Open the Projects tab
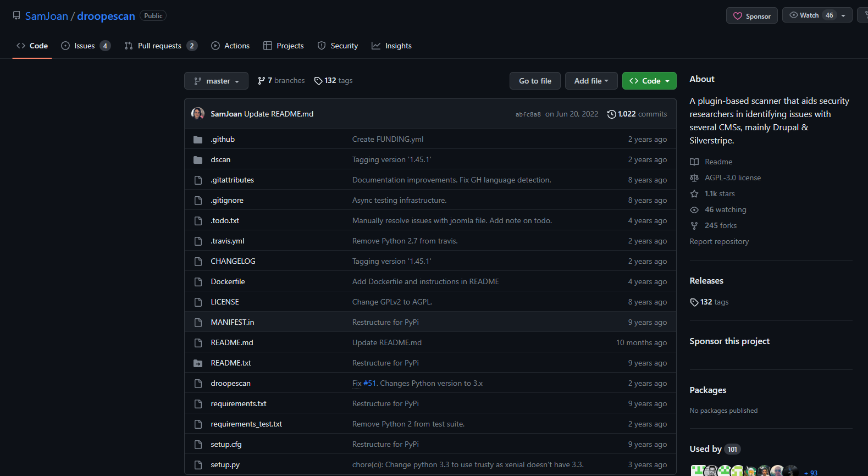 284,46
